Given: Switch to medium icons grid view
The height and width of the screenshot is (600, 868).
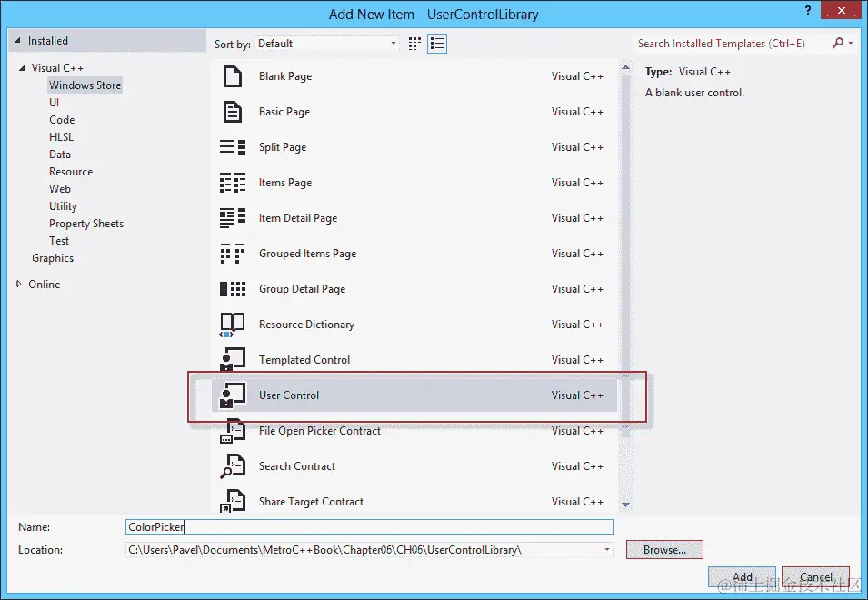Looking at the screenshot, I should pos(414,44).
